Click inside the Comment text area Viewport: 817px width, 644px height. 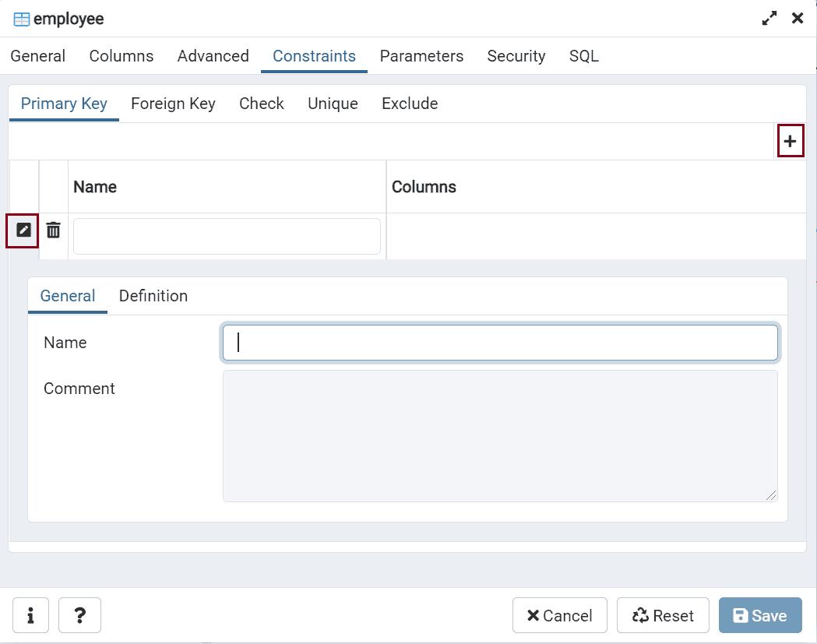click(499, 435)
